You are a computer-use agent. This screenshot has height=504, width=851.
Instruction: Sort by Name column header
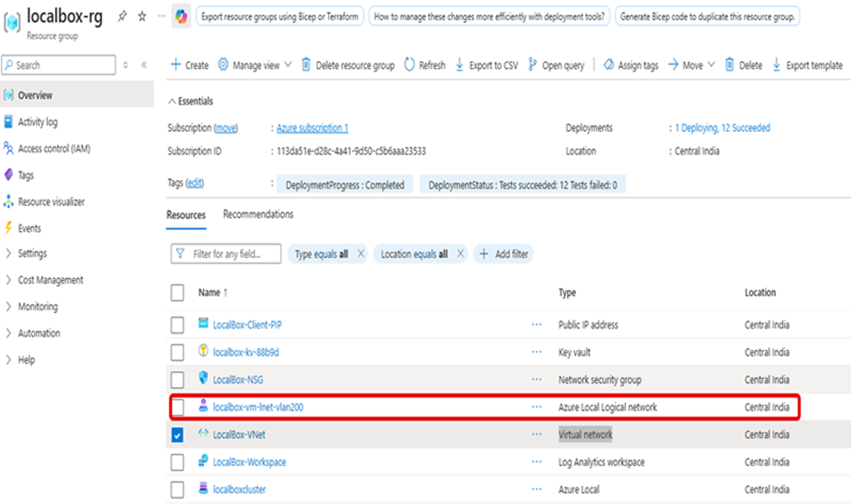[x=213, y=293]
